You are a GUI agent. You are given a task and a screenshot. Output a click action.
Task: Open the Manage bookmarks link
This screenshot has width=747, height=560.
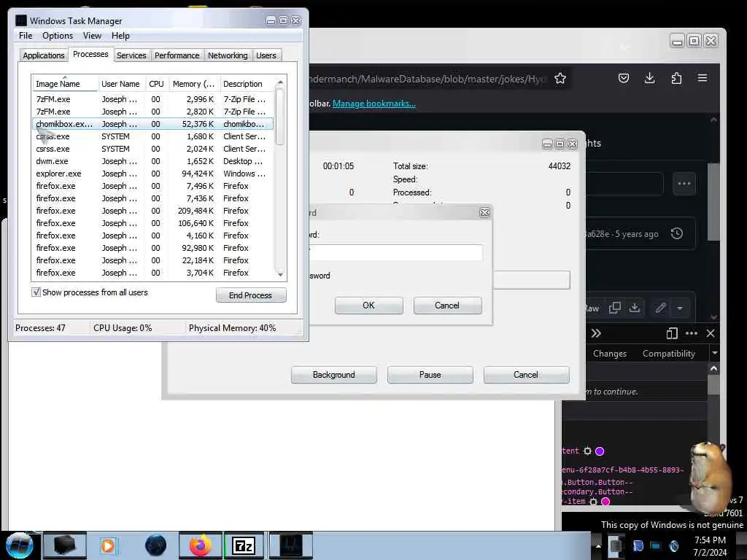374,104
